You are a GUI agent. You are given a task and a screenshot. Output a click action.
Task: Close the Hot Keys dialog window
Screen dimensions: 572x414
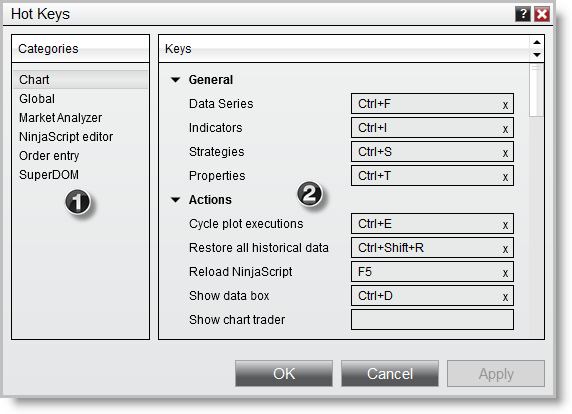(542, 14)
